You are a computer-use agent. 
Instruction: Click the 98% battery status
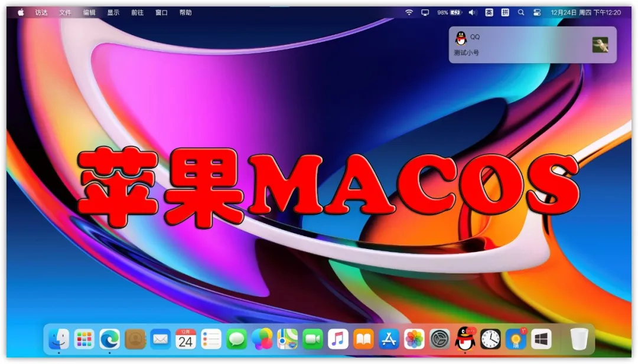tap(450, 12)
